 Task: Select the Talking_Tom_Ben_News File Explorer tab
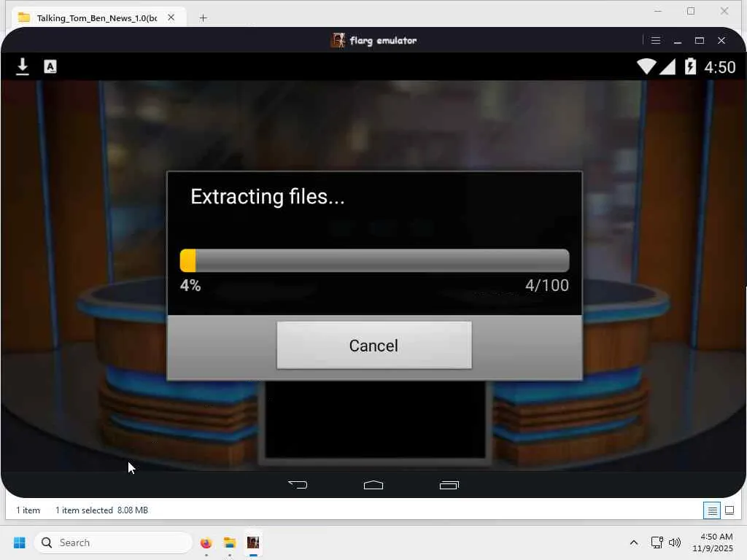pyautogui.click(x=97, y=18)
